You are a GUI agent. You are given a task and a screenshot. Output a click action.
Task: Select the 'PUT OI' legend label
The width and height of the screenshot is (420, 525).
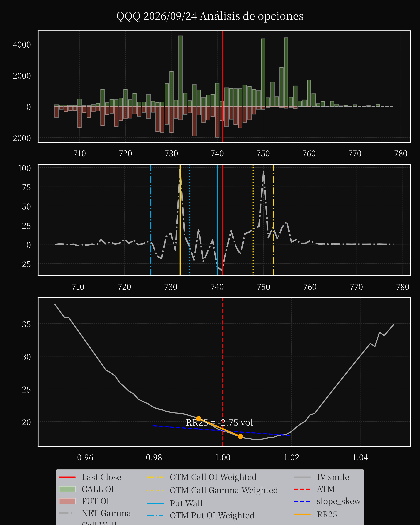pyautogui.click(x=95, y=501)
